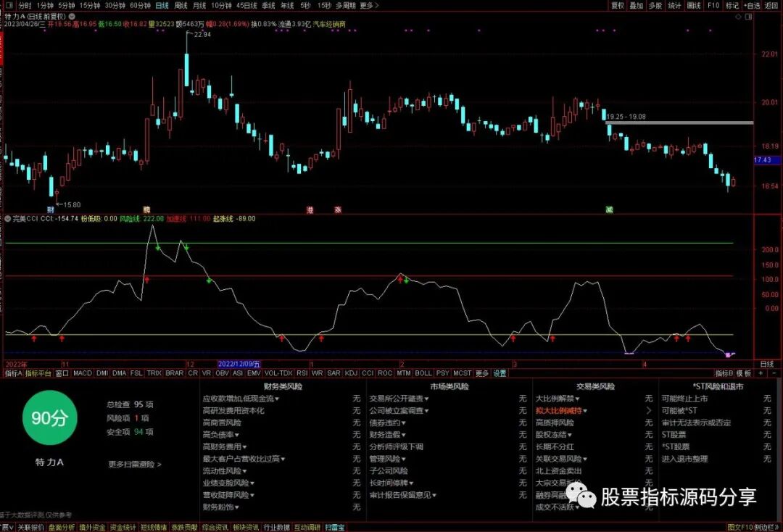Select the BOLL indicator tab

pyautogui.click(x=423, y=373)
